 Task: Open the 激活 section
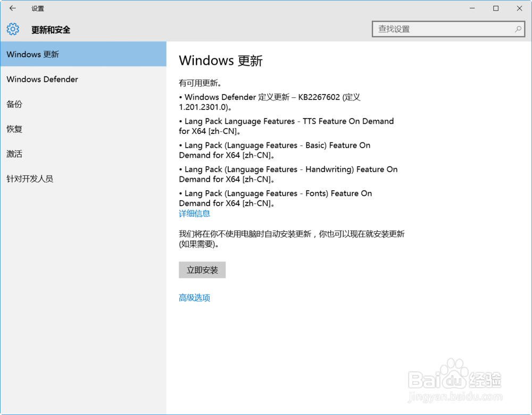83,154
